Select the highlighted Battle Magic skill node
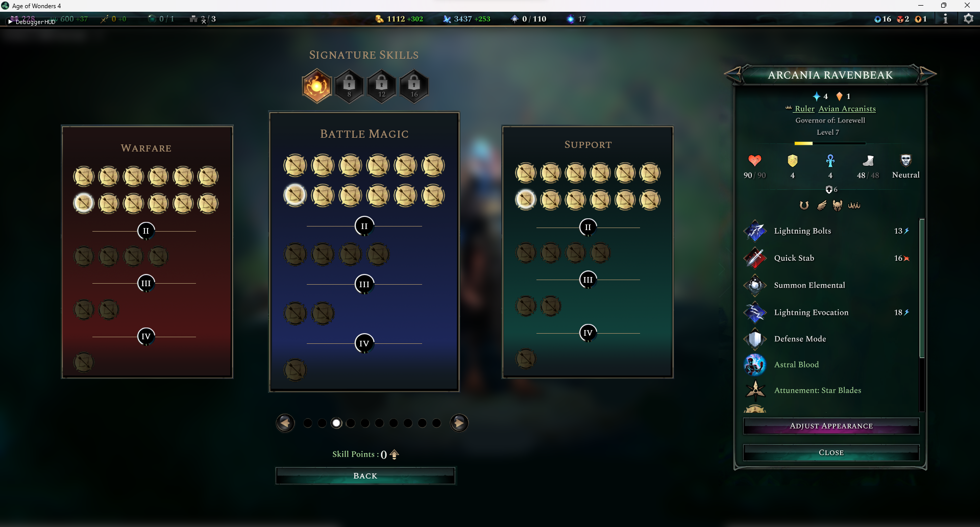The image size is (980, 527). pyautogui.click(x=295, y=195)
